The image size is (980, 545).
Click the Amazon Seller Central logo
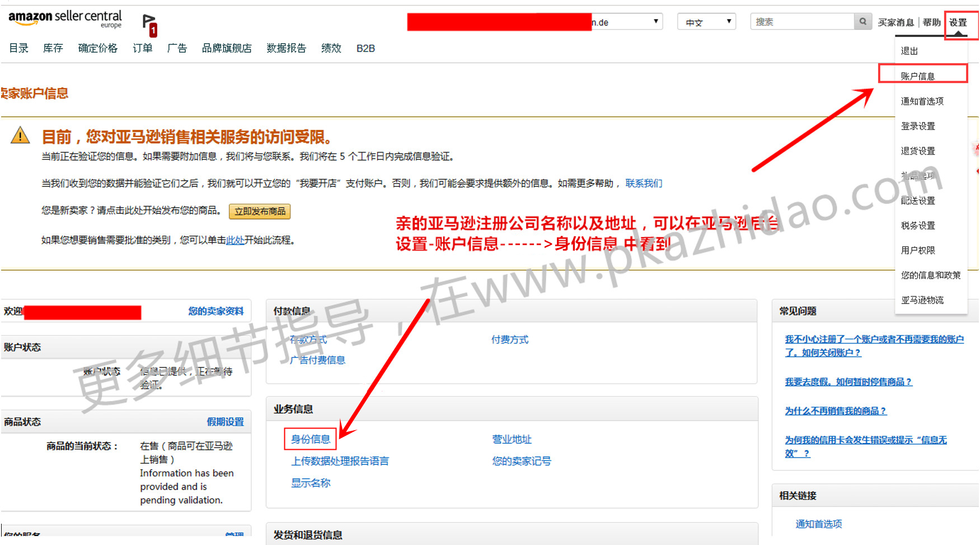tap(65, 18)
